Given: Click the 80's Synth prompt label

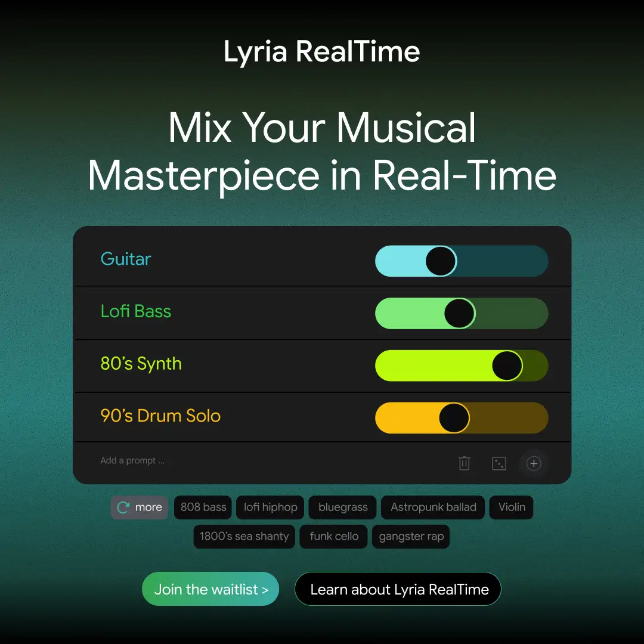Looking at the screenshot, I should click(x=141, y=364).
